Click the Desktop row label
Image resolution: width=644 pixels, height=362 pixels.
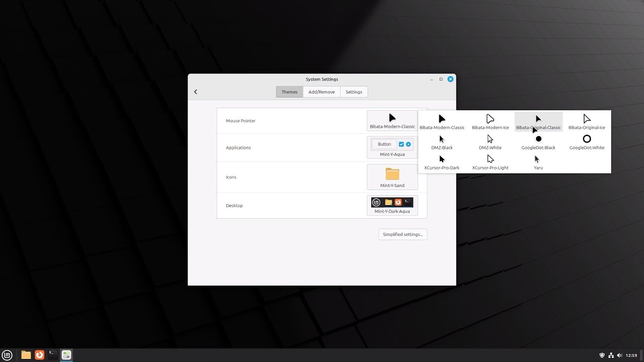pyautogui.click(x=234, y=206)
